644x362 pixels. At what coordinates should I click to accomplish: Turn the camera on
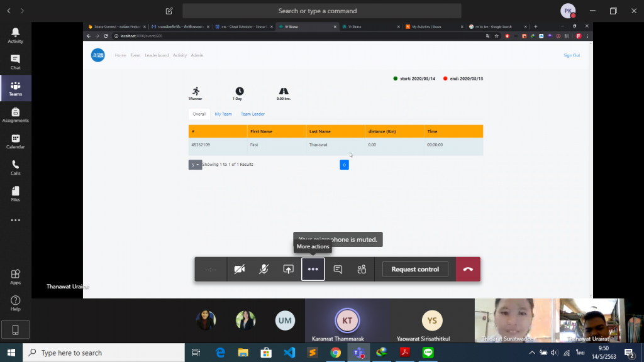click(239, 269)
